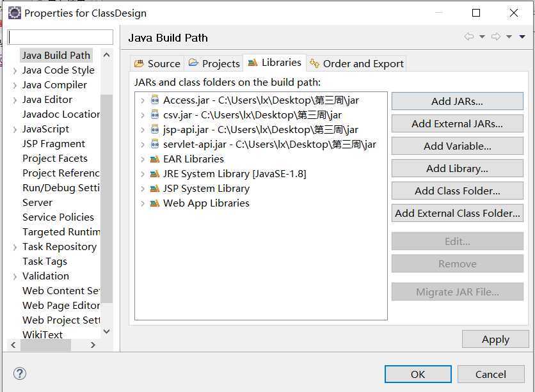Expand the csv.jar entry
This screenshot has width=535, height=392.
(143, 115)
